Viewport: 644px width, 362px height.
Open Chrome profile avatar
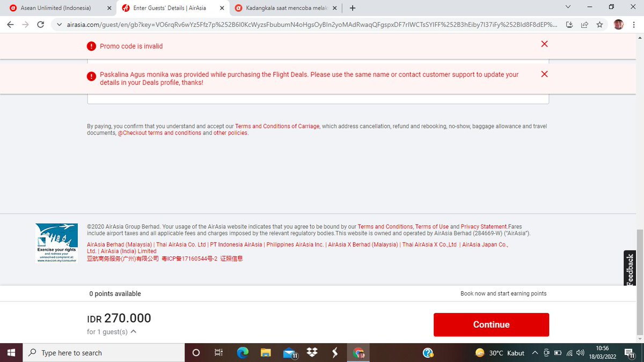click(x=619, y=25)
